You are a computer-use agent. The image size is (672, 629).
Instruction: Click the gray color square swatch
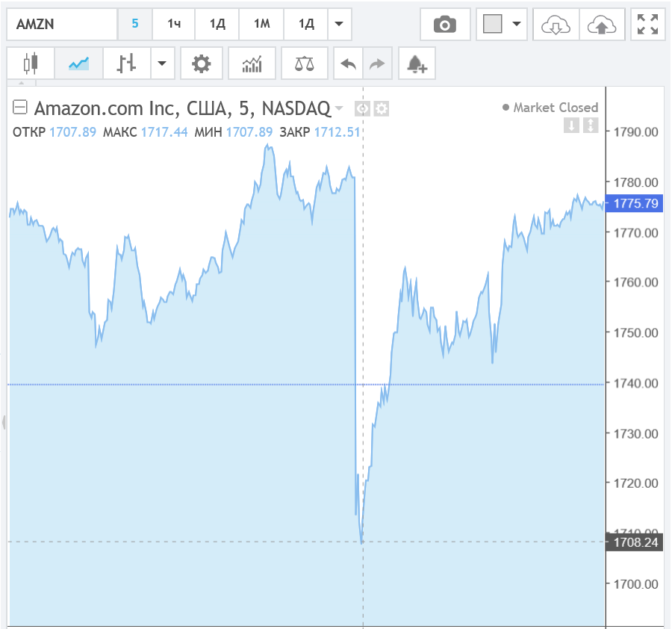click(x=493, y=24)
